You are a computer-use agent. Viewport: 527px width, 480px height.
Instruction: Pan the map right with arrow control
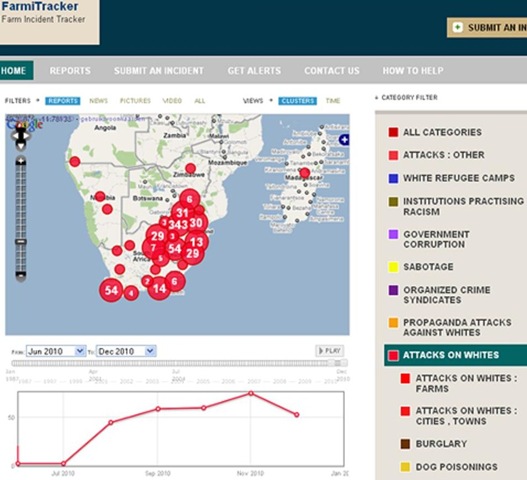tap(27, 136)
